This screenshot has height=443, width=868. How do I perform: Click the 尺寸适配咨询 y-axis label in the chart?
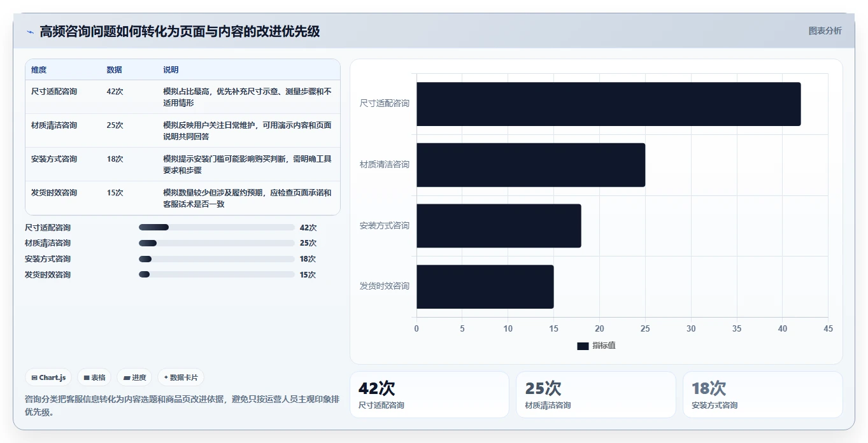(385, 103)
